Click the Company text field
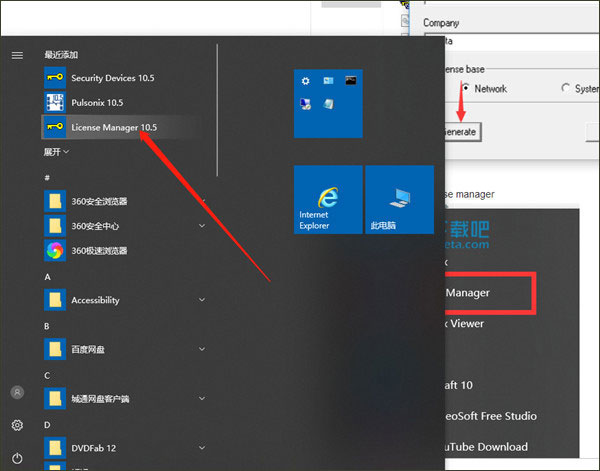The image size is (600, 471). [x=510, y=41]
